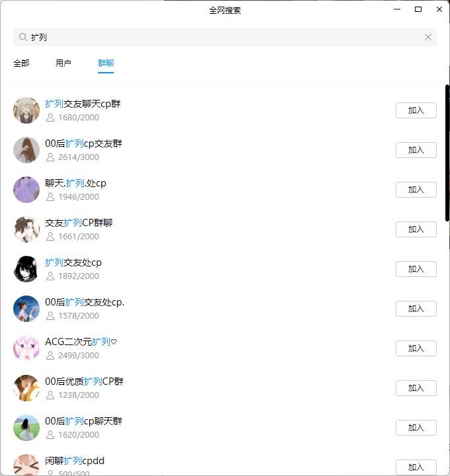450x476 pixels.
Task: Select the 群聊 tab
Action: (106, 63)
